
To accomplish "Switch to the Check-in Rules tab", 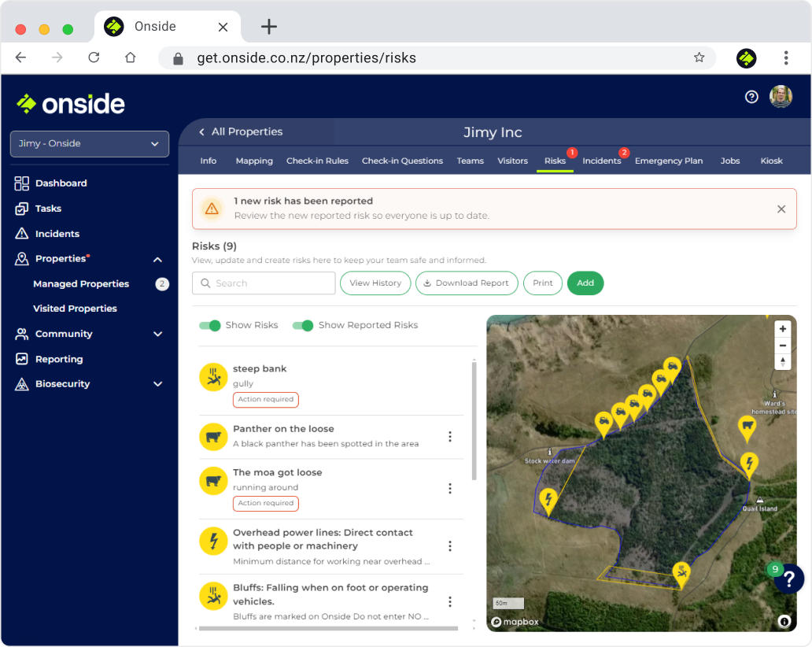I will pyautogui.click(x=317, y=161).
